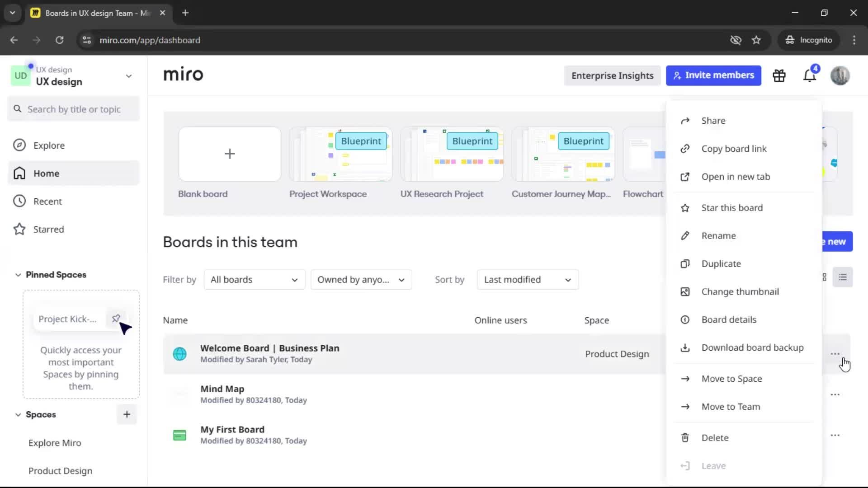Go to Home in the sidebar
Screen dimensions: 868x488
[x=74, y=174]
